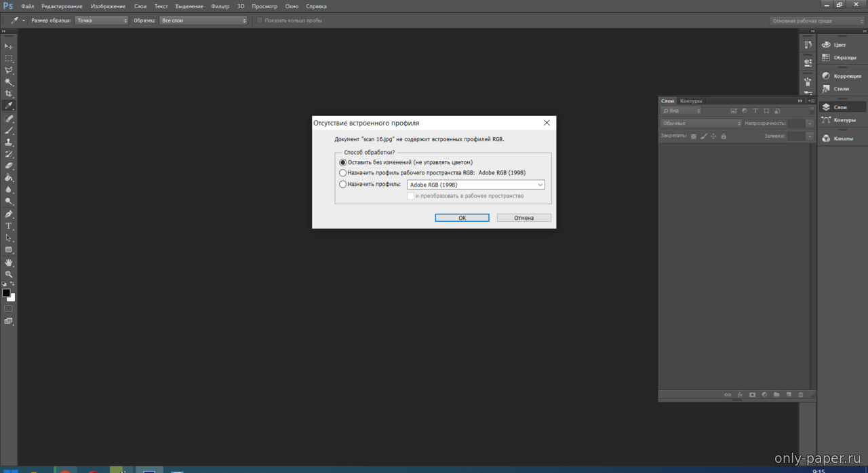Select the Type tool
This screenshot has height=473, width=868.
(9, 226)
